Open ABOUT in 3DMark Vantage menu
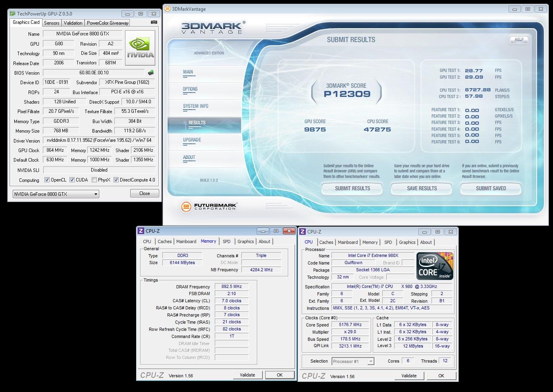Viewport: 553px width, 392px height. (x=189, y=157)
